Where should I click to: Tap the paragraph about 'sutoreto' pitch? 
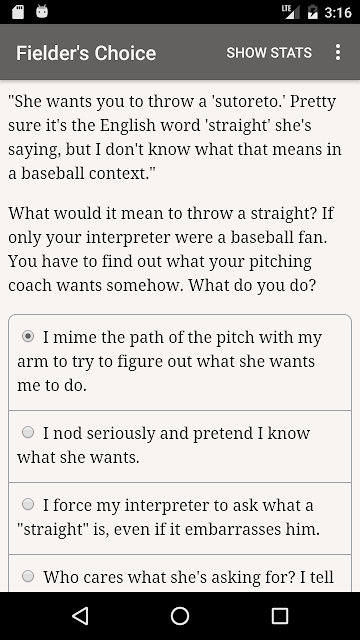coord(175,137)
